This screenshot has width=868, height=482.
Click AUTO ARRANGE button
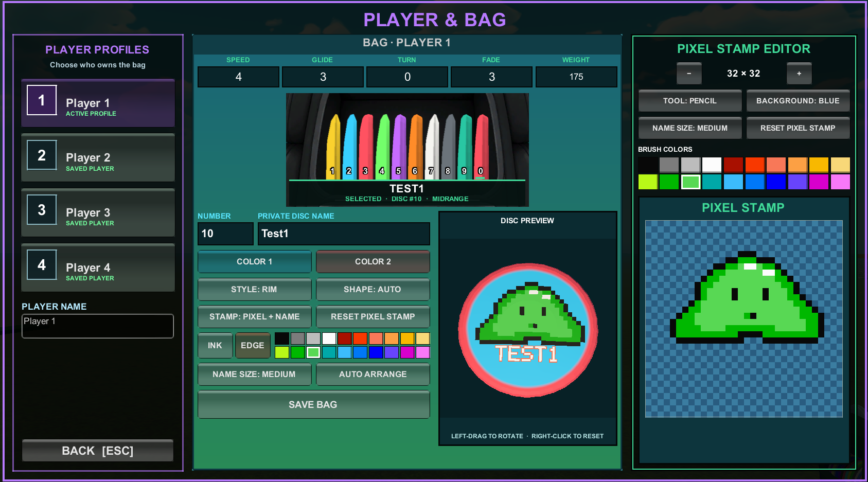(373, 374)
